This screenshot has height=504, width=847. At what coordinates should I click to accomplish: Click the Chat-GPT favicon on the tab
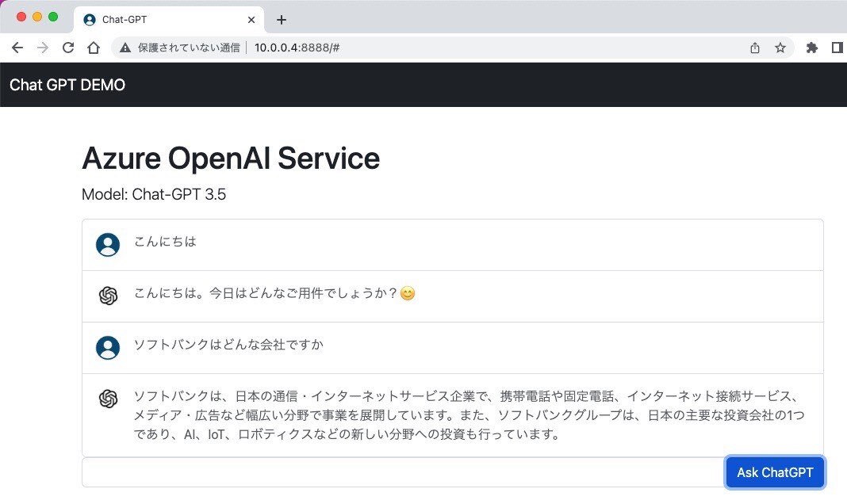tap(89, 19)
